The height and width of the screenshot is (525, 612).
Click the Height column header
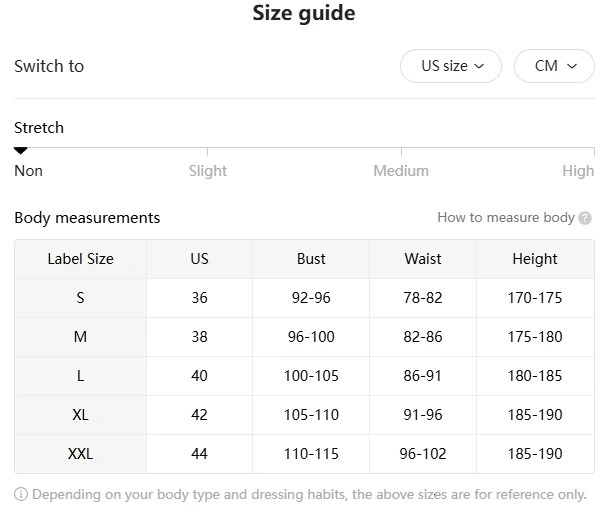535,259
